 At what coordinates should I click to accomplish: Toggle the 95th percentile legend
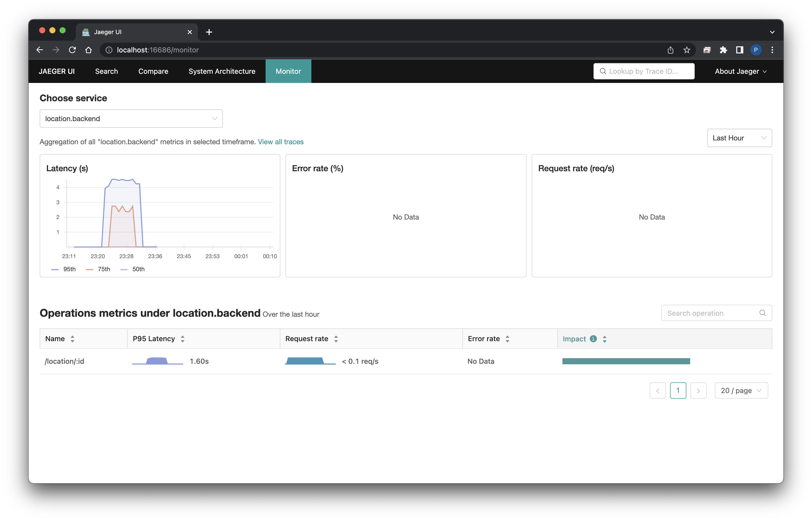coord(64,269)
